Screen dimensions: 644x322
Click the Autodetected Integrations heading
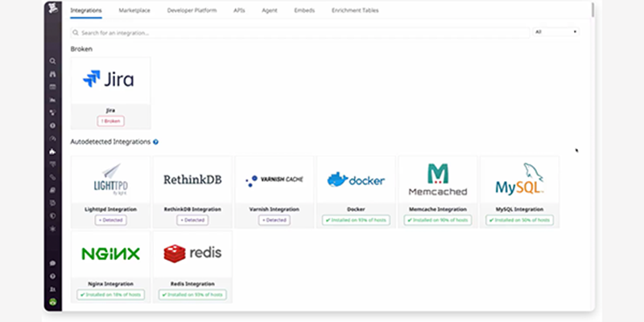(x=110, y=142)
